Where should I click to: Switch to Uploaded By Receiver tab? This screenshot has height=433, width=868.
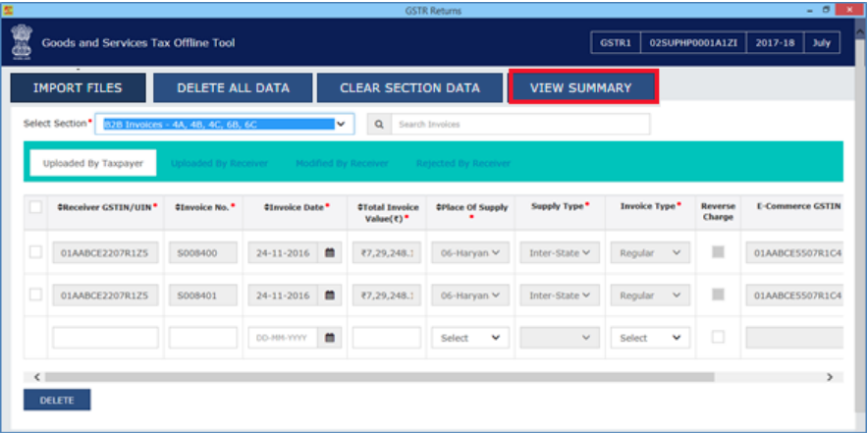[x=219, y=163]
